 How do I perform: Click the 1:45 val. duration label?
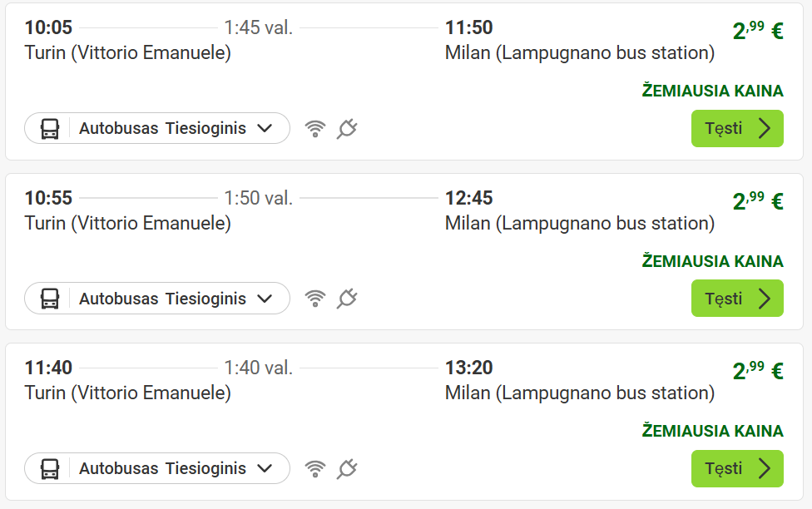(258, 27)
